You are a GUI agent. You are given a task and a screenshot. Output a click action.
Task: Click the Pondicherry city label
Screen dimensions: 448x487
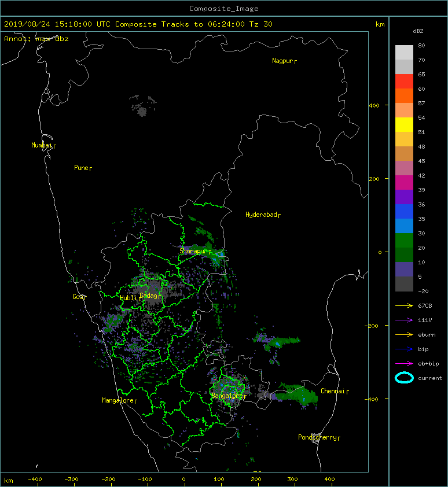pyautogui.click(x=319, y=437)
